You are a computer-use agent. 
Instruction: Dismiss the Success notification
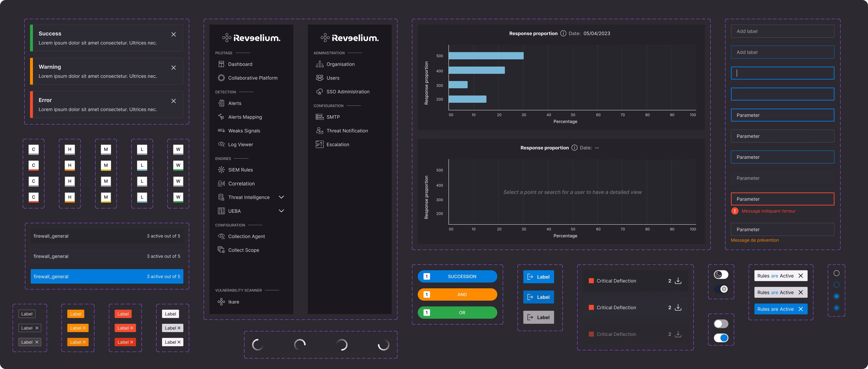click(x=174, y=34)
